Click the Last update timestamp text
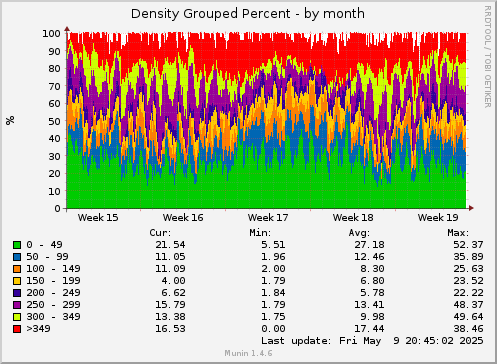This screenshot has width=497, height=364. coord(372,341)
